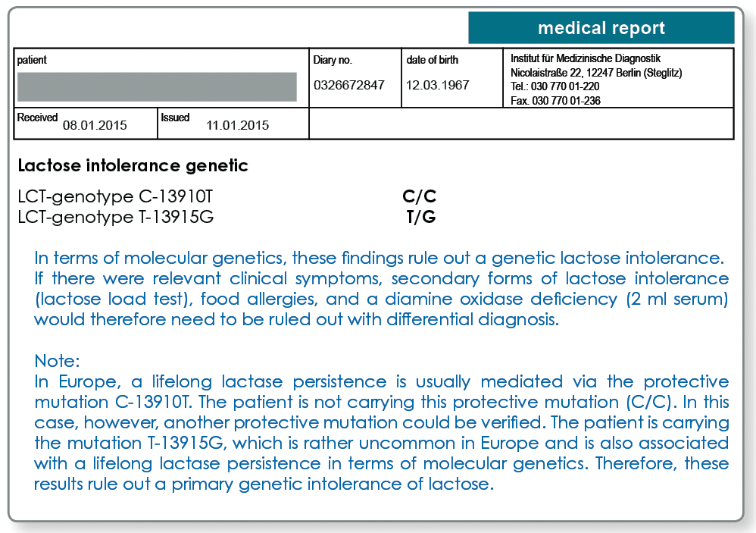Click the Diary no. value 0326672847

tap(349, 86)
